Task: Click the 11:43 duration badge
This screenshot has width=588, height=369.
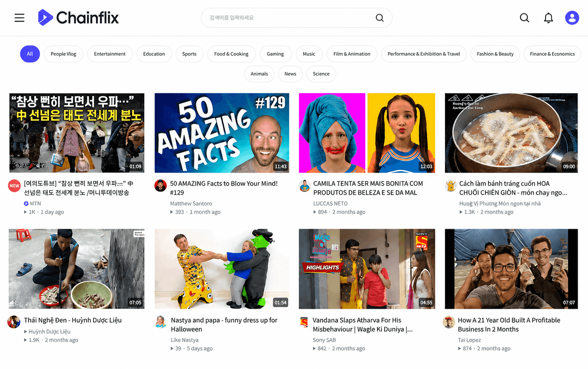Action: (x=281, y=166)
